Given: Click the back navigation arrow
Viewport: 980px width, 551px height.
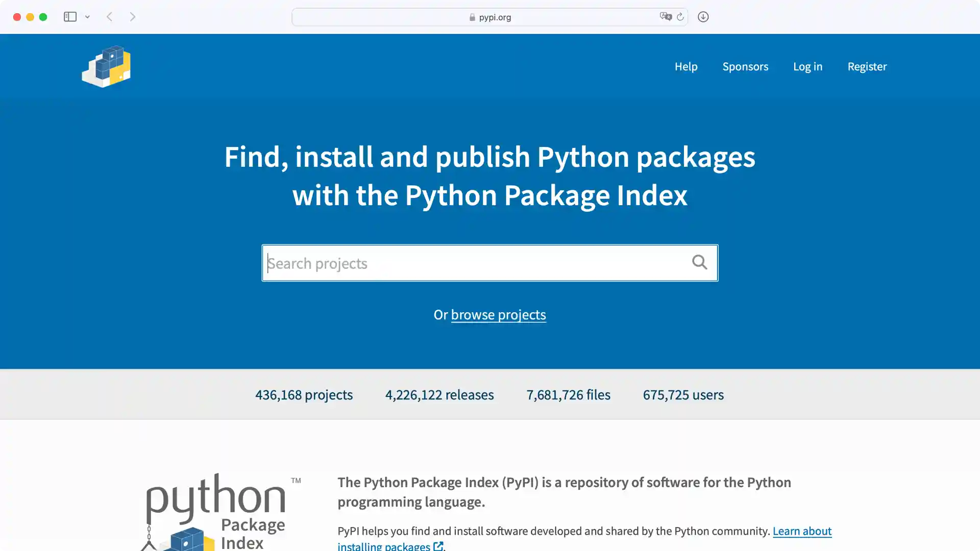Looking at the screenshot, I should coord(109,16).
